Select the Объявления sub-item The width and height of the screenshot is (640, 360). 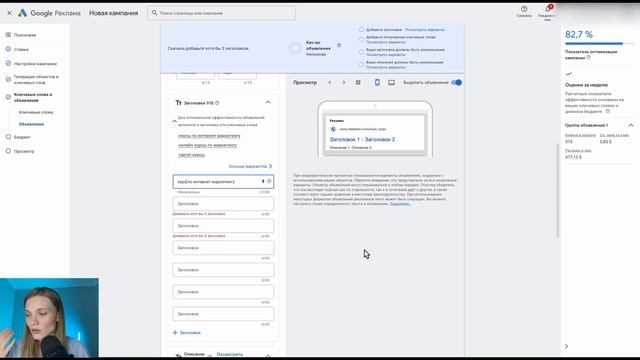pyautogui.click(x=31, y=124)
